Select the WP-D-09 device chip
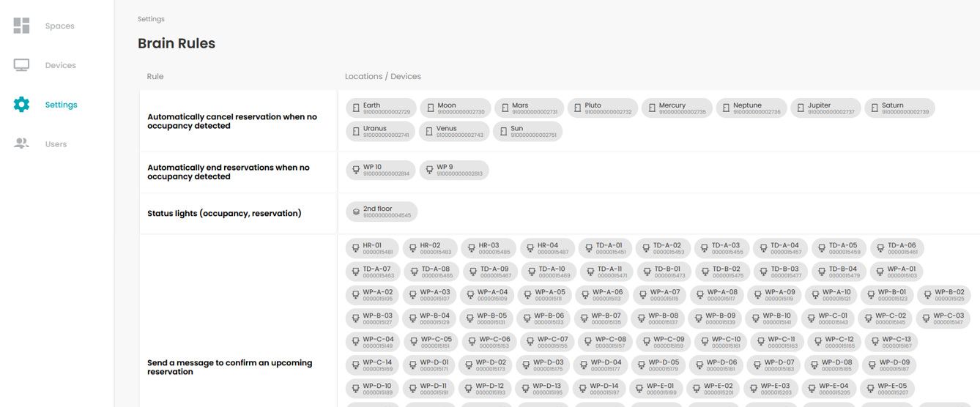The image size is (980, 407). pos(890,365)
